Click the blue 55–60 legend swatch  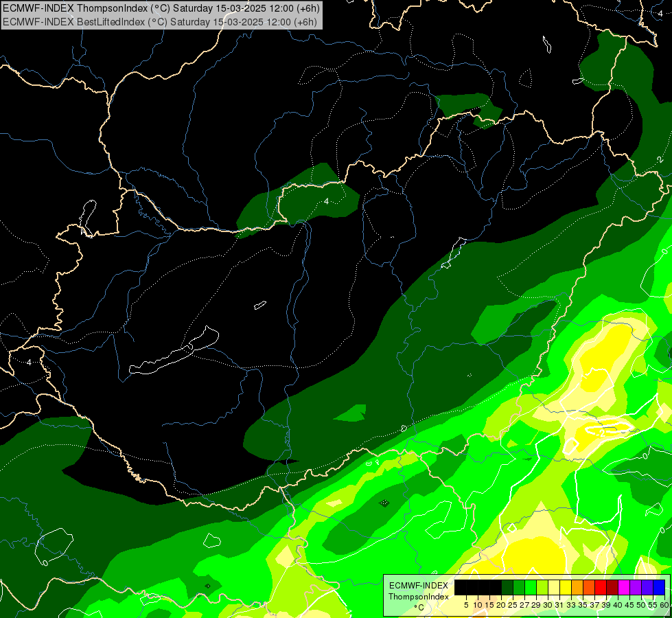pos(659,588)
